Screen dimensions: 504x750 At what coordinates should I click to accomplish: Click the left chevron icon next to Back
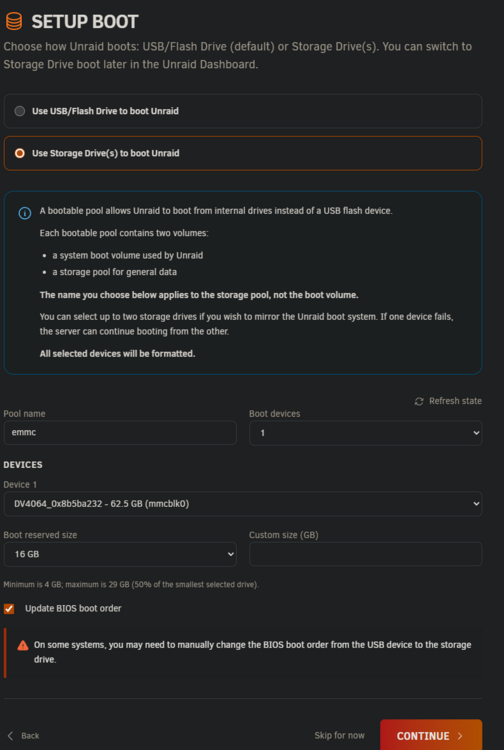pos(11,736)
